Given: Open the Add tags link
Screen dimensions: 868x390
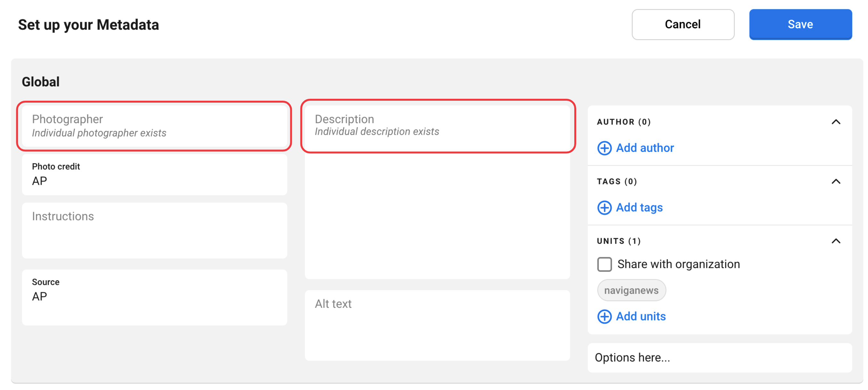Looking at the screenshot, I should pyautogui.click(x=639, y=208).
